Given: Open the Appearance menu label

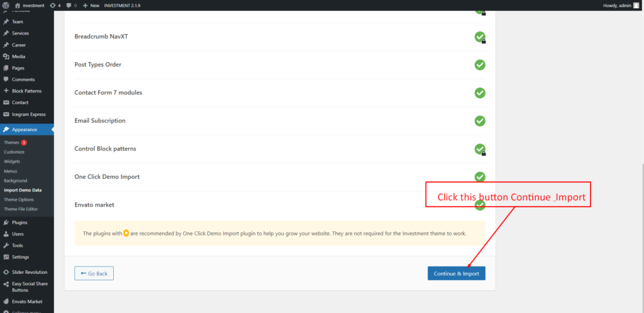Looking at the screenshot, I should [x=25, y=130].
